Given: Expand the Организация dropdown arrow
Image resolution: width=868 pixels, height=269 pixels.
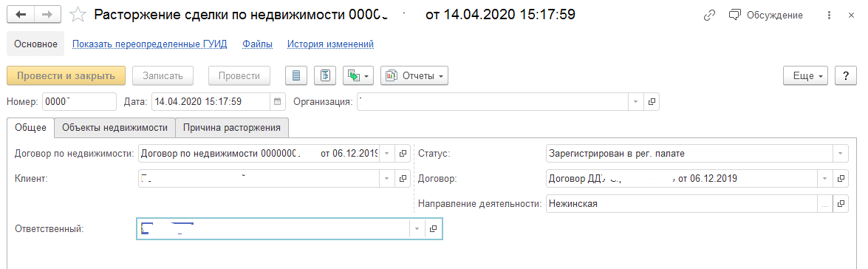Looking at the screenshot, I should coord(635,102).
